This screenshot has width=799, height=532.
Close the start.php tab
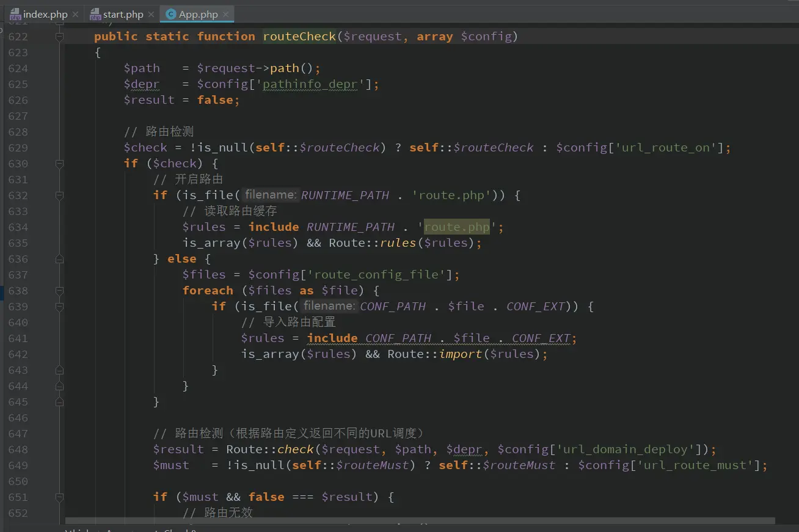[151, 14]
